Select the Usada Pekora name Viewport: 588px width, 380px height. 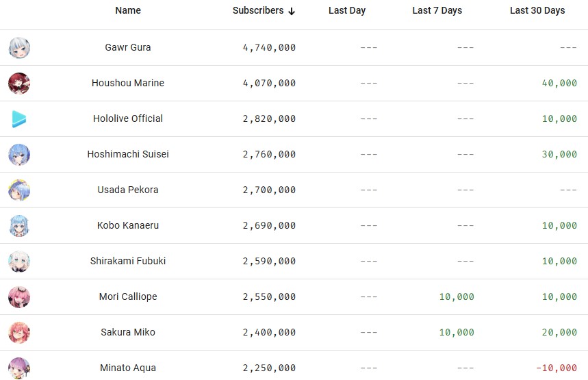point(128,190)
